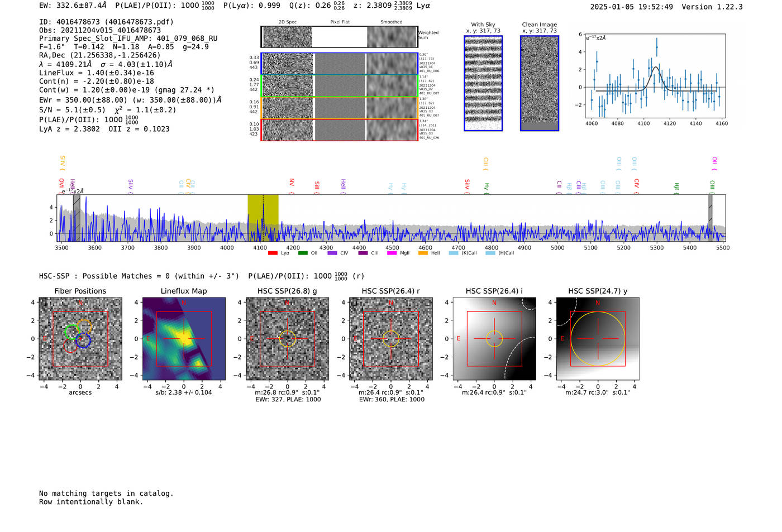Click the orange fiber circle in Fiber Positions
The width and height of the screenshot is (782, 532).
(x=84, y=327)
